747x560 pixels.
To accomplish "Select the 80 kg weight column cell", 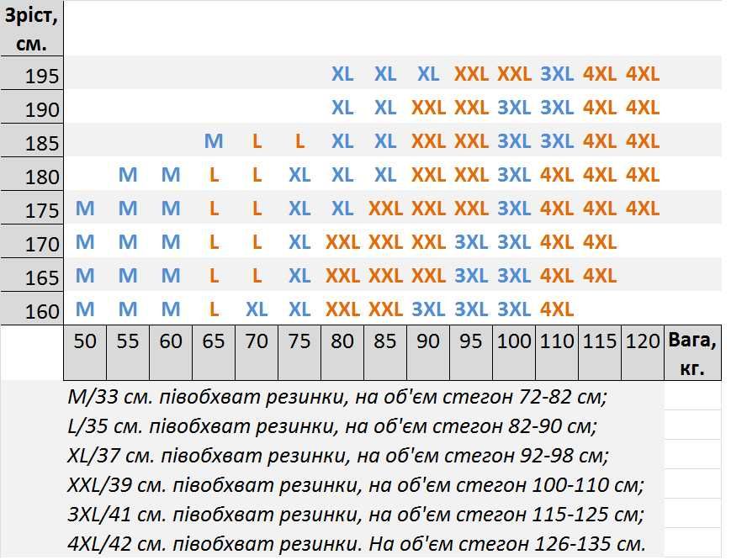I will coord(342,353).
